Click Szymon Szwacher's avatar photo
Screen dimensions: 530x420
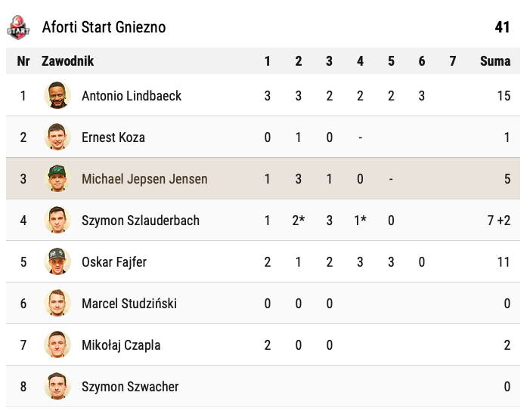57,387
